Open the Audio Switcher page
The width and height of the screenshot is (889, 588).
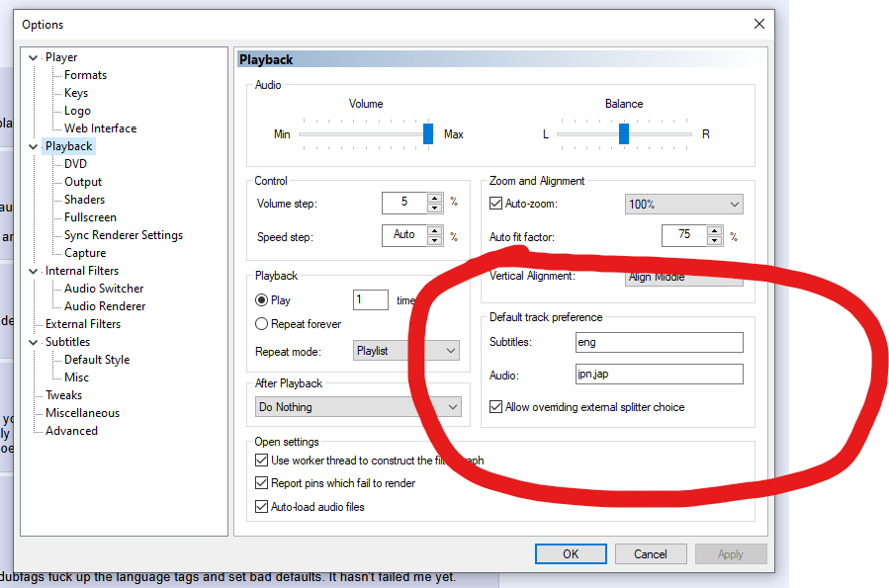click(104, 289)
